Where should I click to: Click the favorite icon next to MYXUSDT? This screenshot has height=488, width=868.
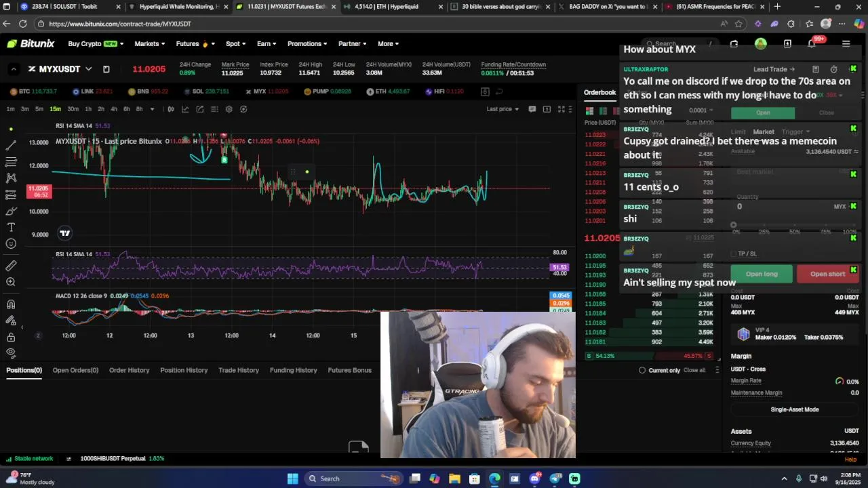click(106, 69)
